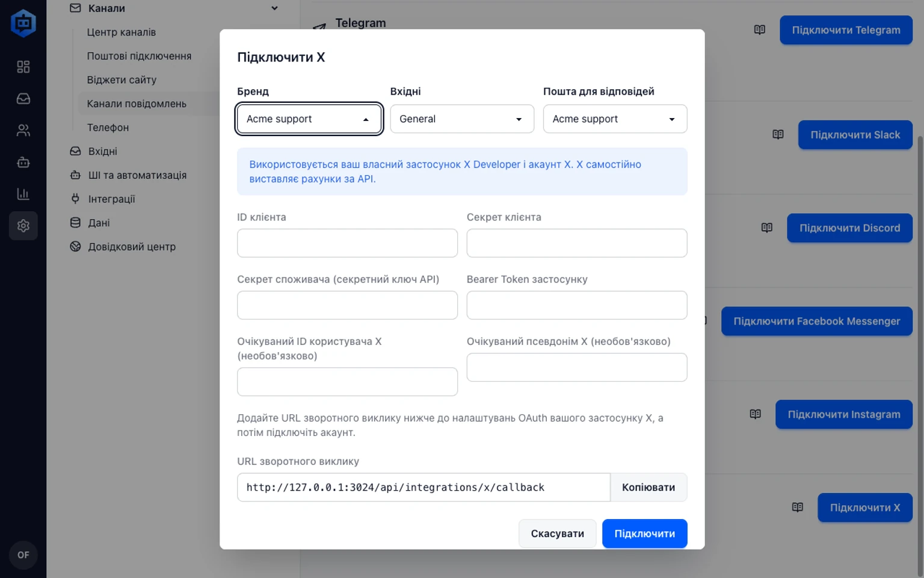Screen dimensions: 924x578
Task: Open Віджети сайту menu item
Action: (122, 80)
